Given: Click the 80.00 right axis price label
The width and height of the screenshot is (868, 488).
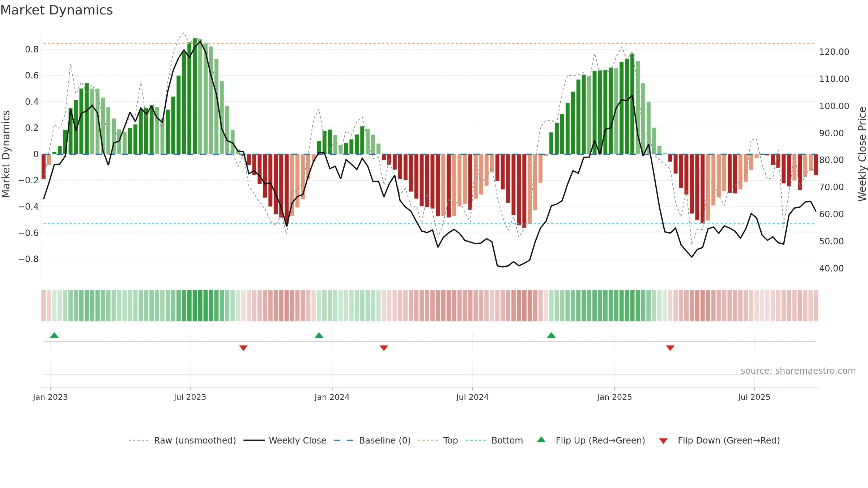Looking at the screenshot, I should pos(831,160).
